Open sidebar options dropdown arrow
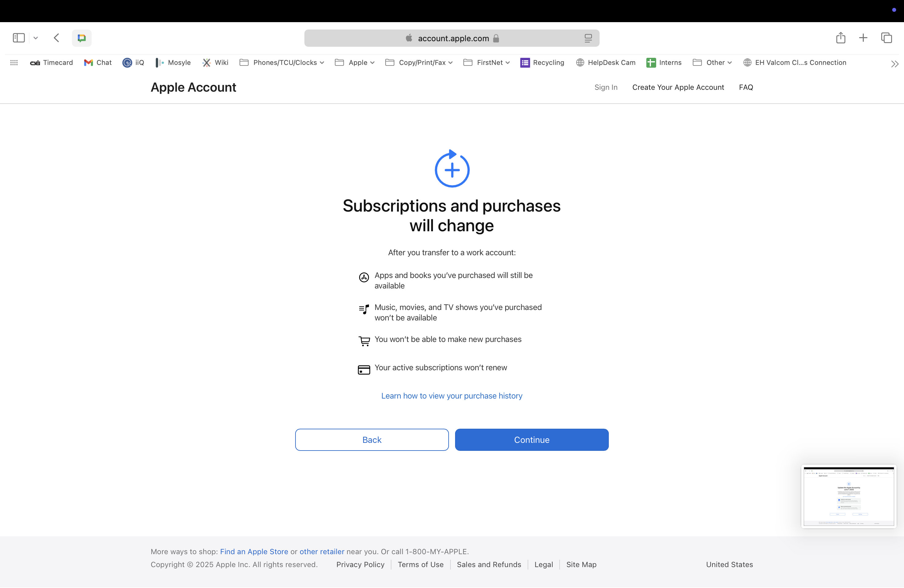This screenshot has height=588, width=904. 36,38
